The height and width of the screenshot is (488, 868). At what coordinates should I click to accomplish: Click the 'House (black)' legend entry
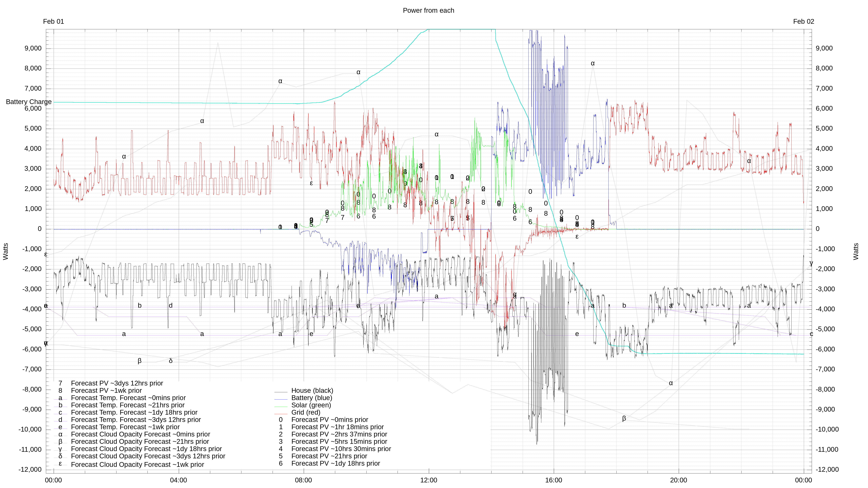[x=312, y=391]
